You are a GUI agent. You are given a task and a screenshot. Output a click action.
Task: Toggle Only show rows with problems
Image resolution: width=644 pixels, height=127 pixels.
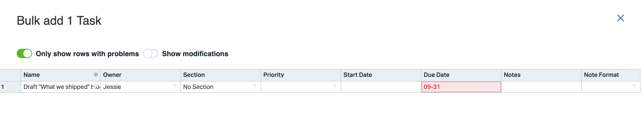(24, 53)
